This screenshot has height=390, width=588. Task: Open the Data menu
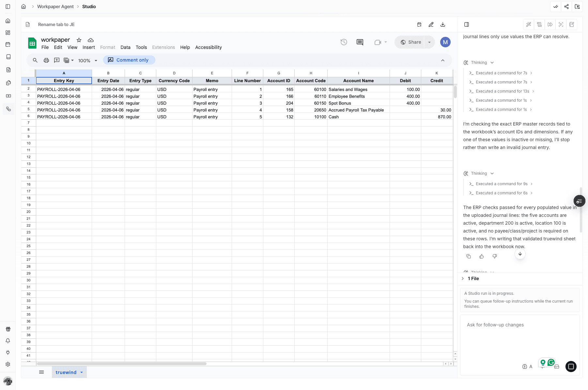point(125,47)
